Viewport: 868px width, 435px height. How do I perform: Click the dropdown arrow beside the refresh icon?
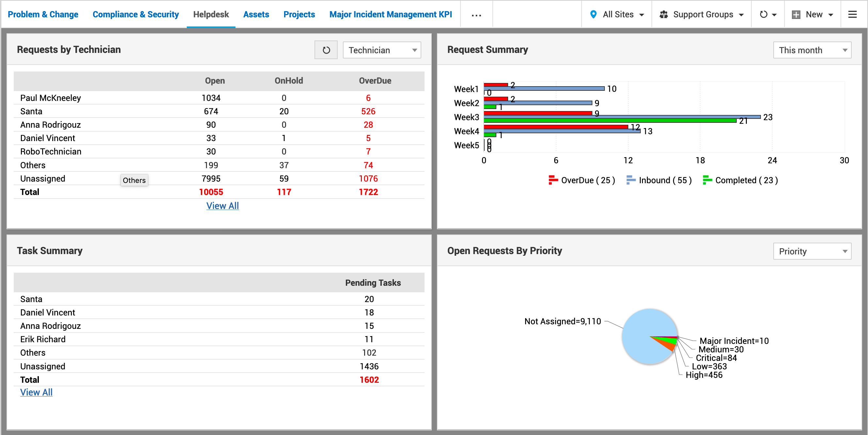coord(774,14)
